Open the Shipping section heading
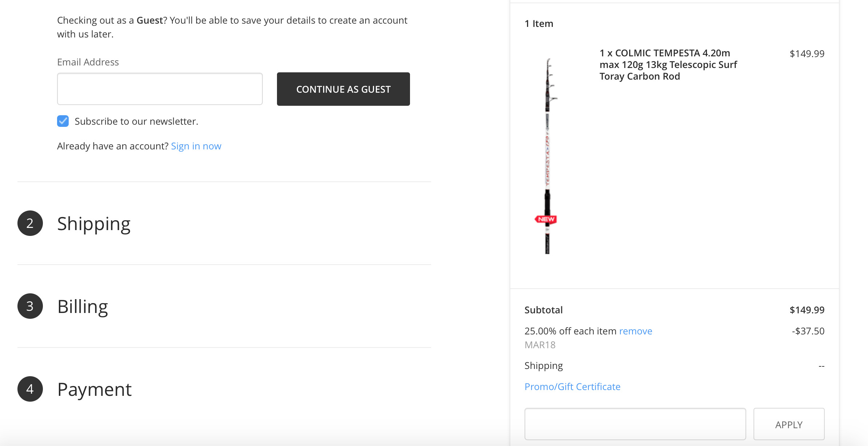Image resolution: width=868 pixels, height=446 pixels. [x=94, y=224]
